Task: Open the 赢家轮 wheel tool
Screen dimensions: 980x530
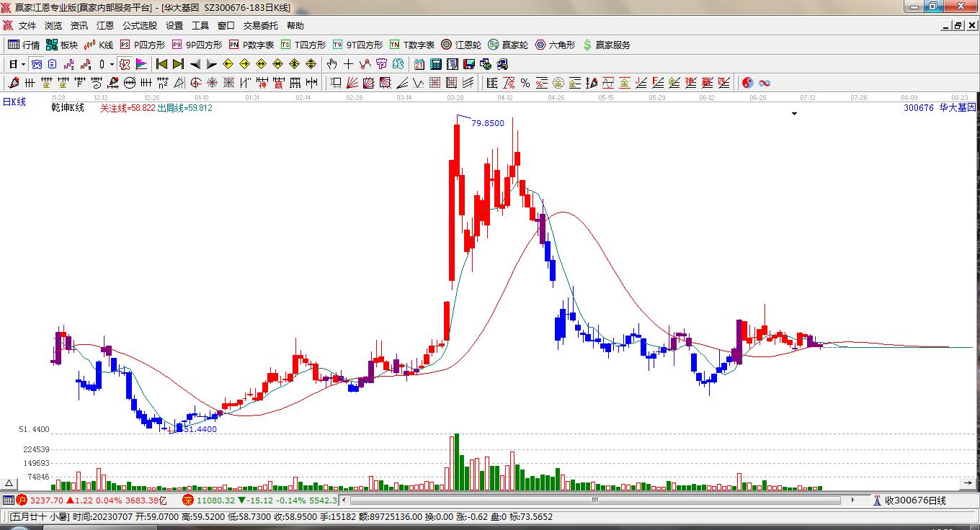Action: click(x=508, y=45)
